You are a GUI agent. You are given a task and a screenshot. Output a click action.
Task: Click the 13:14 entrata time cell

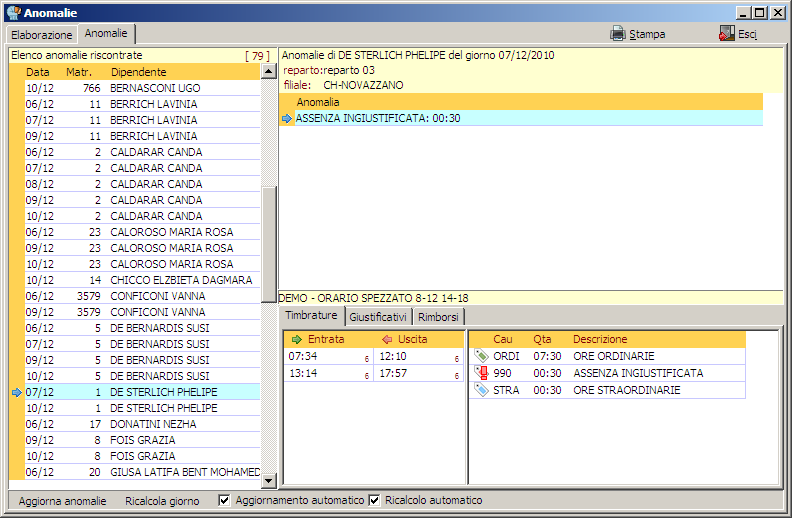pyautogui.click(x=328, y=374)
